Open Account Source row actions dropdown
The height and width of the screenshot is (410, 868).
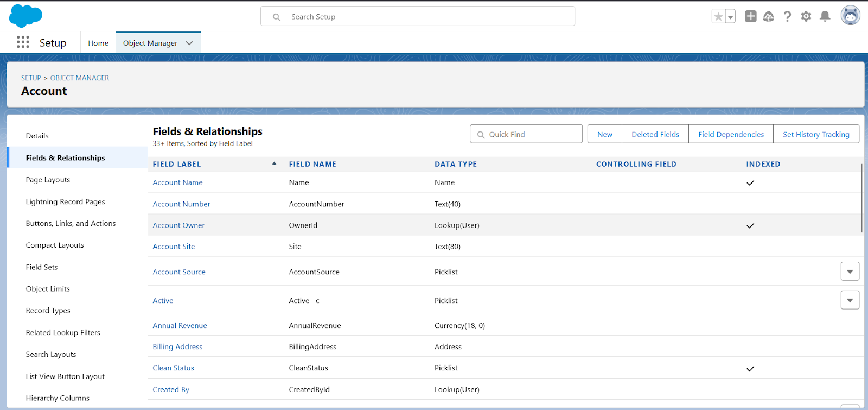point(850,272)
